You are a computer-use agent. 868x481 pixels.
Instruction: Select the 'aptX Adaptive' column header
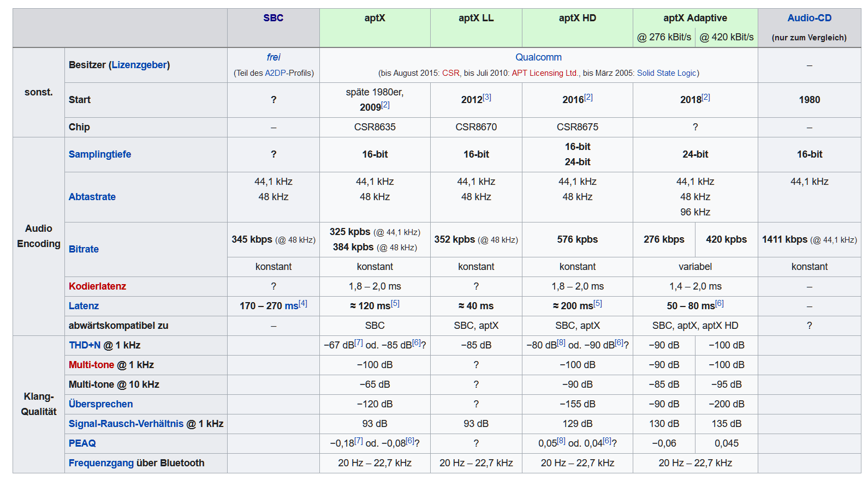coord(695,18)
